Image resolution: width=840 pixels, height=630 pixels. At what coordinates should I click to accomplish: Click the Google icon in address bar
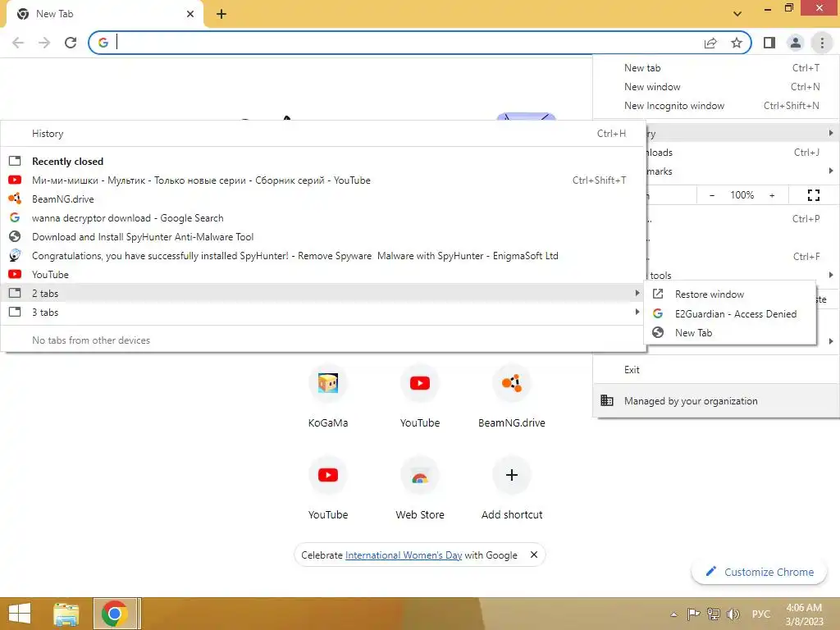pos(103,43)
